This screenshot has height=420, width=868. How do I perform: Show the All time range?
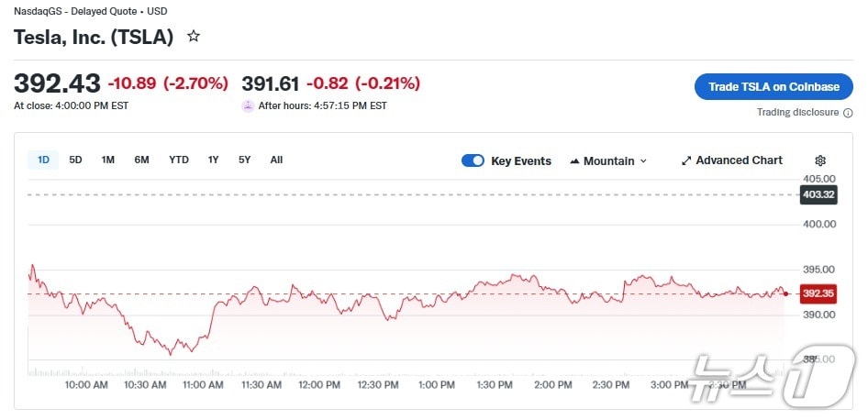276,160
